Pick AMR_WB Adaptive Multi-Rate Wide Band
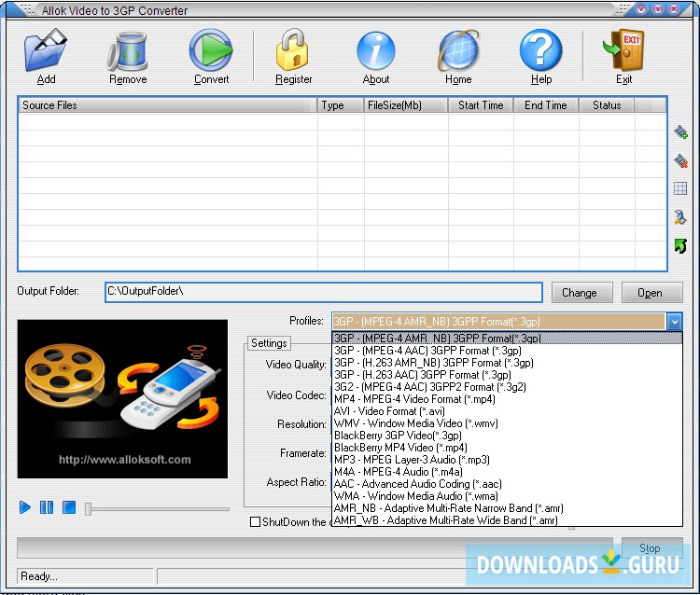 coord(507,520)
